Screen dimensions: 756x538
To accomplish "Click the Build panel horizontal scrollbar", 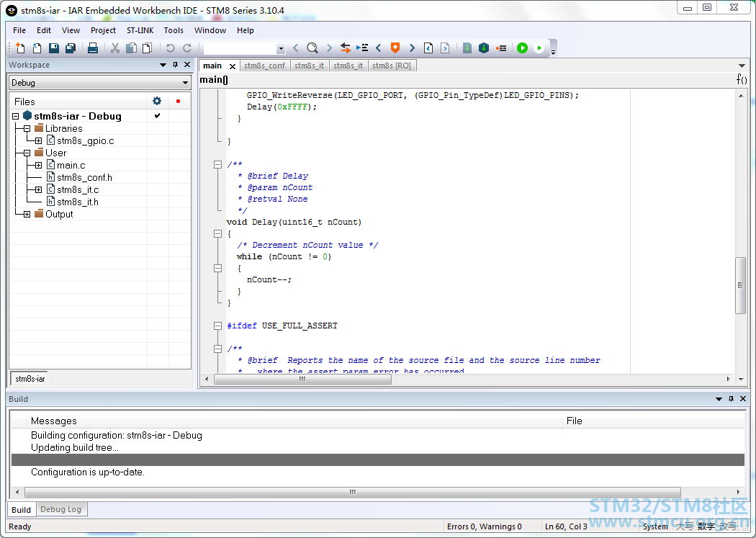I will pyautogui.click(x=353, y=492).
